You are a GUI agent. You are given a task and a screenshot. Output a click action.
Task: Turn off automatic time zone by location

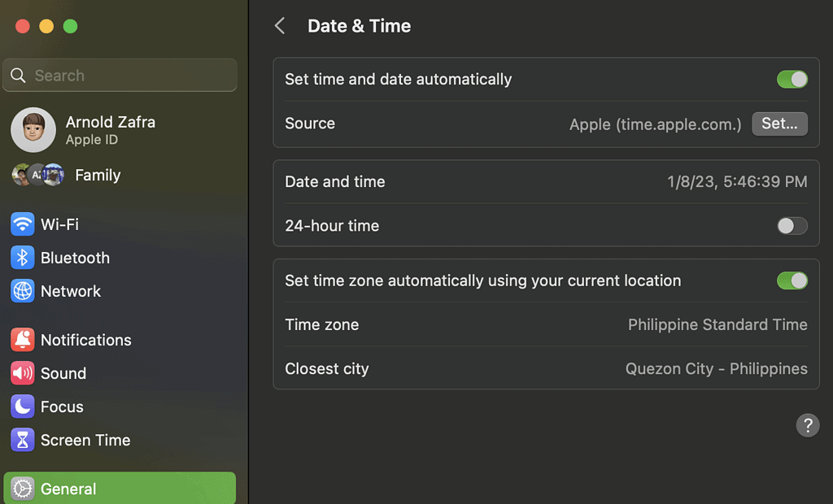792,280
